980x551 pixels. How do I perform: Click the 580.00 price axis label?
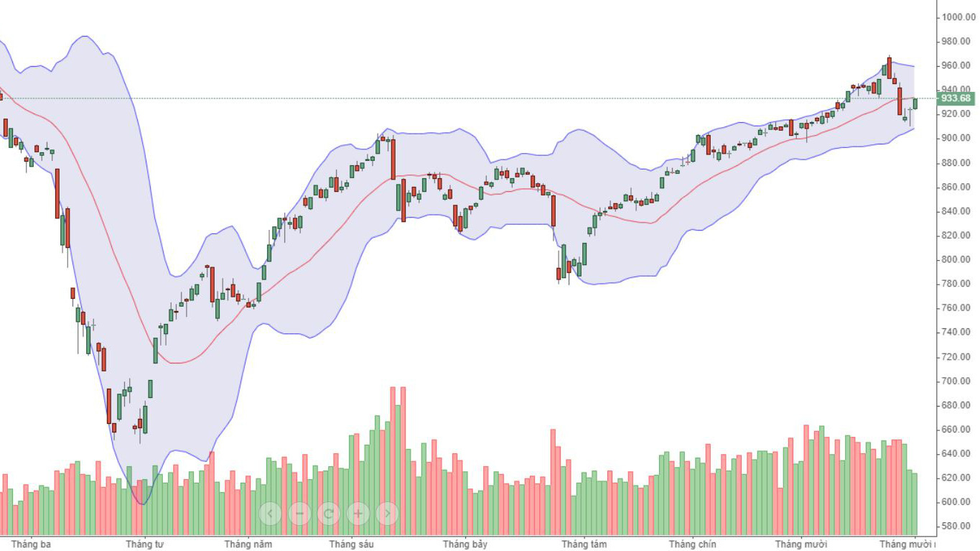[958, 526]
